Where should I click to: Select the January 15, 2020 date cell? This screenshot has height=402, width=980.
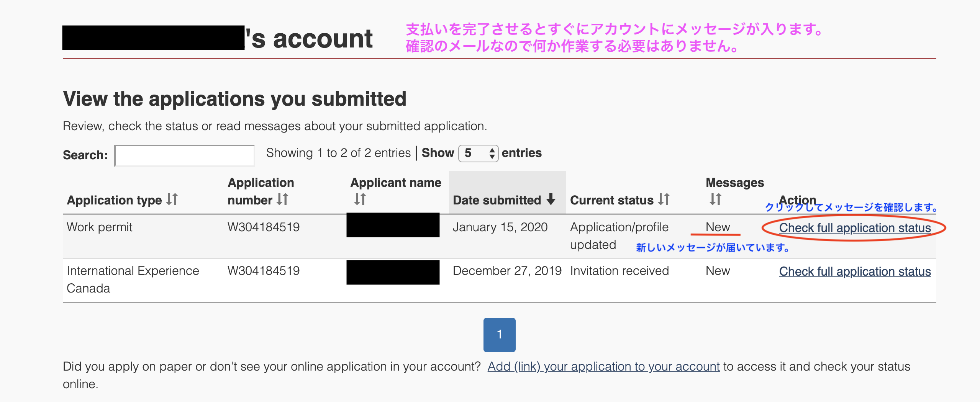pos(500,227)
